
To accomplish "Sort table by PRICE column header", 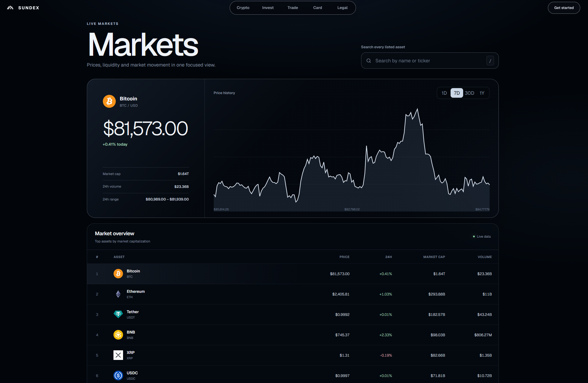I will [344, 257].
